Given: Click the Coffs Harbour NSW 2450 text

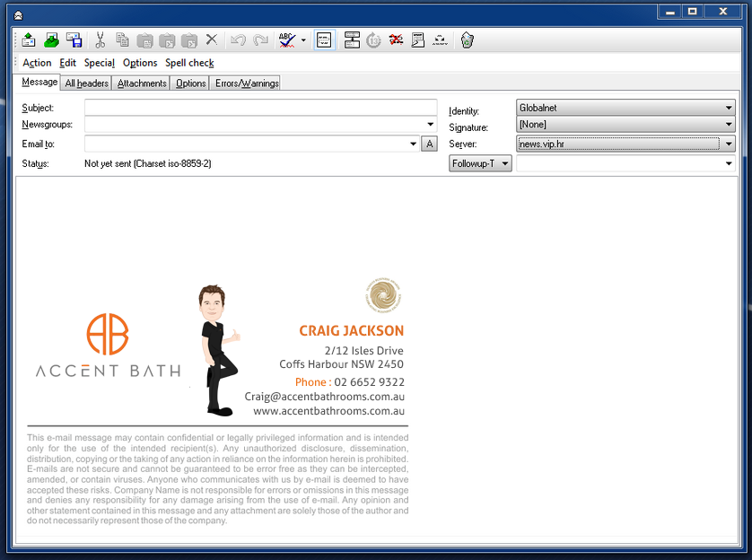Looking at the screenshot, I should click(x=342, y=363).
